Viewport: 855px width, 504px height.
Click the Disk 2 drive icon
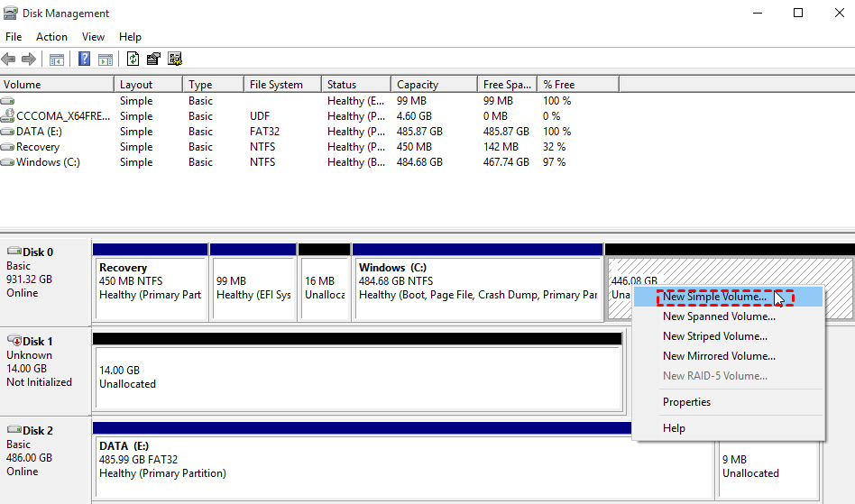[x=14, y=429]
